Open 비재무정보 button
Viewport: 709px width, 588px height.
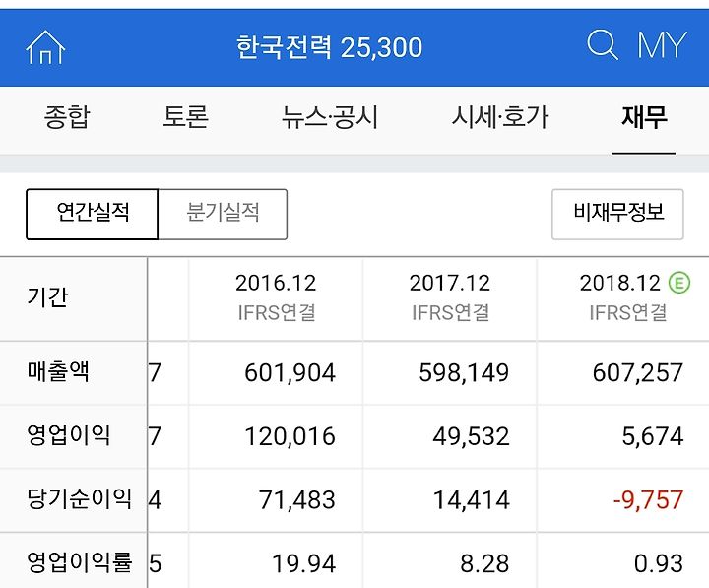pyautogui.click(x=617, y=215)
